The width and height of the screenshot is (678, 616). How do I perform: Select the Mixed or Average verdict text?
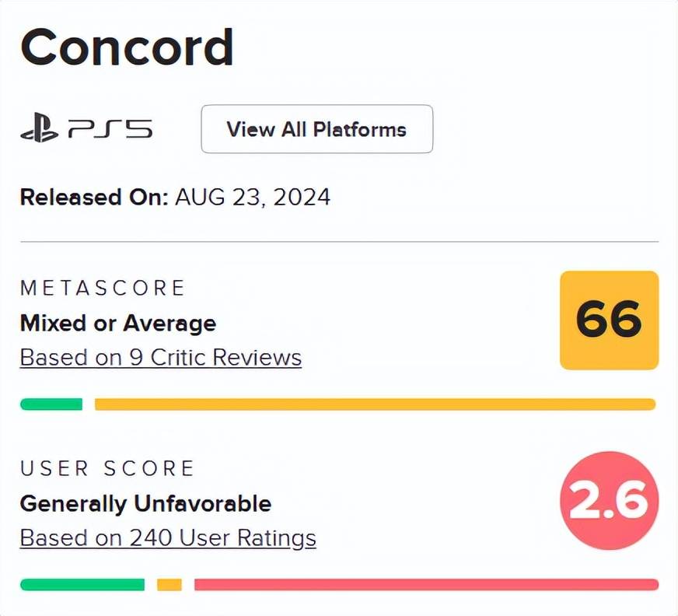(x=118, y=323)
